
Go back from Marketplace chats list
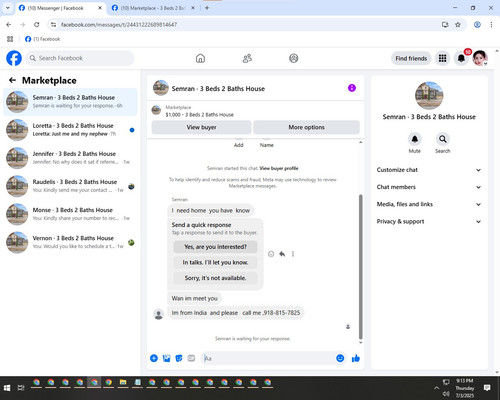click(12, 80)
